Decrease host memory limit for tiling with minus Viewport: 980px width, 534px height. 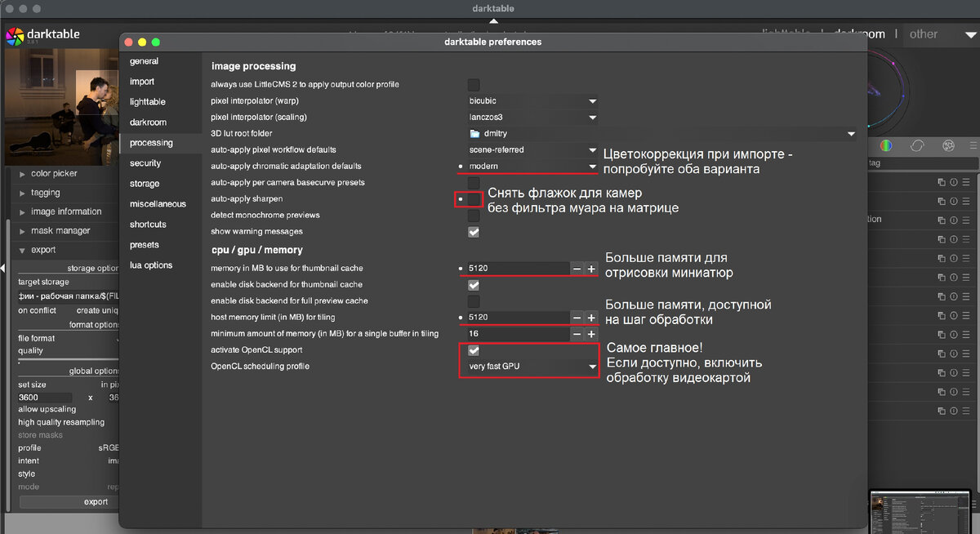(x=577, y=318)
